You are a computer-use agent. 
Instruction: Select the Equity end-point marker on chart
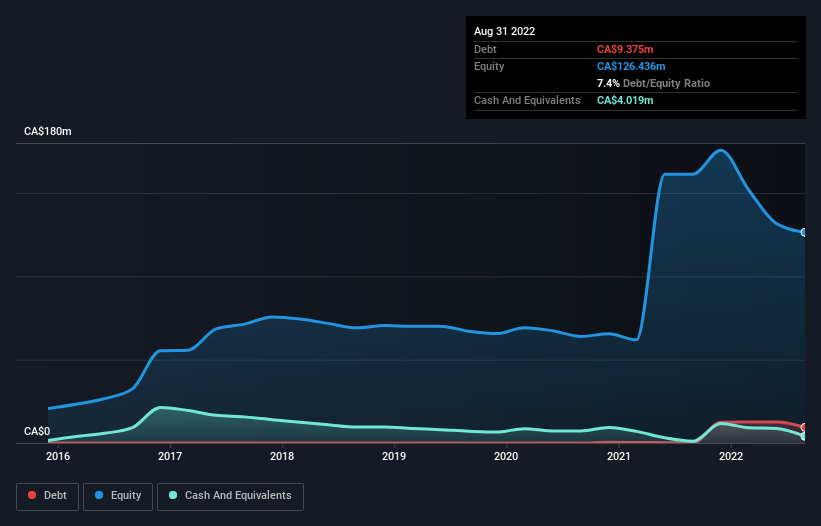pyautogui.click(x=804, y=232)
